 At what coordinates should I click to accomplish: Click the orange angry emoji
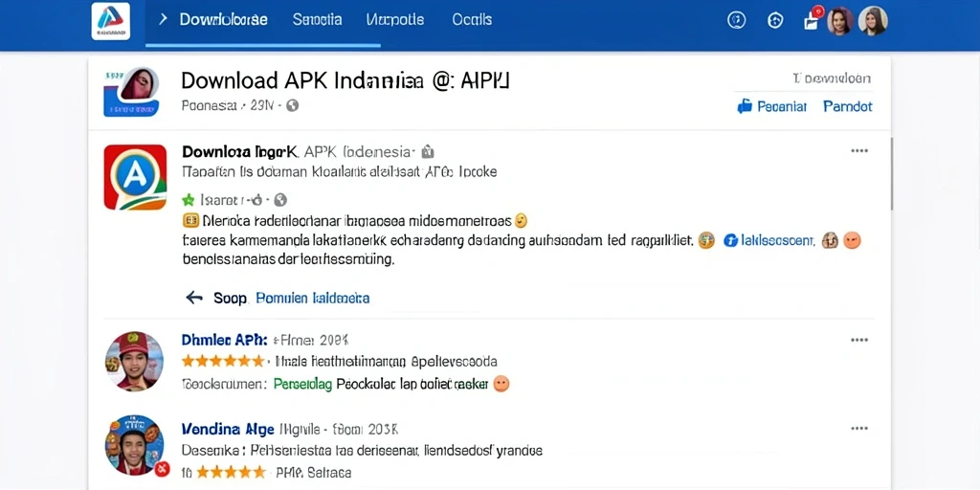[x=852, y=240]
